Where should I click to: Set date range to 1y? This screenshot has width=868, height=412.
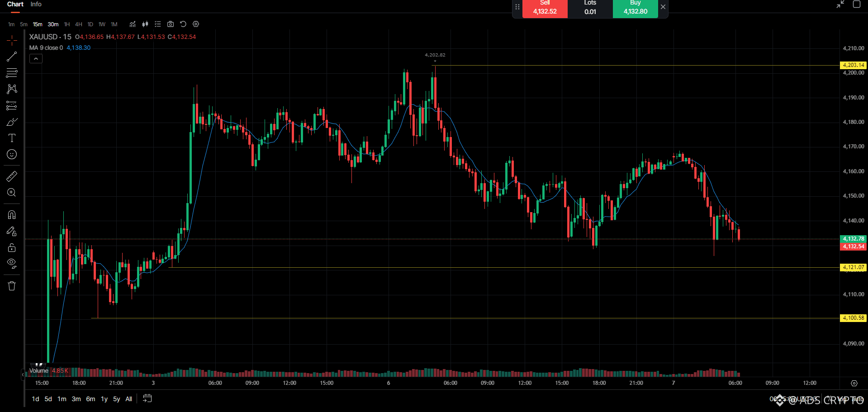tap(104, 399)
